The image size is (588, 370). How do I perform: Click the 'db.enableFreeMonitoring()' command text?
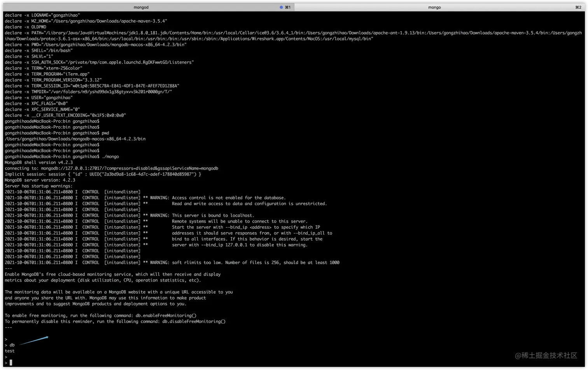tap(166, 316)
